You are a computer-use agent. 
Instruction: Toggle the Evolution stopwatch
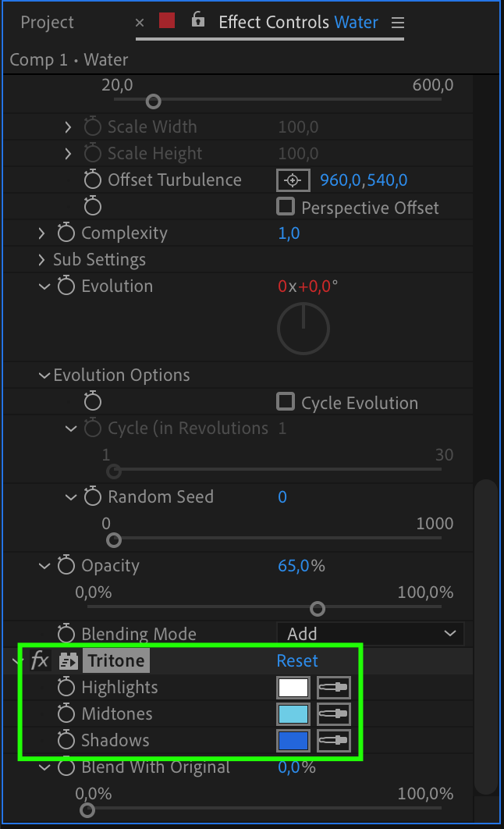tap(66, 286)
